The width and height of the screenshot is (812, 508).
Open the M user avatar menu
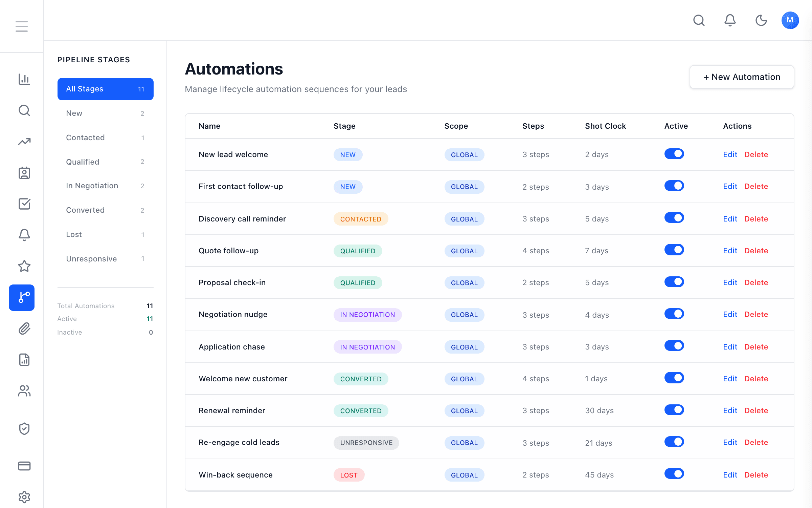tap(790, 20)
